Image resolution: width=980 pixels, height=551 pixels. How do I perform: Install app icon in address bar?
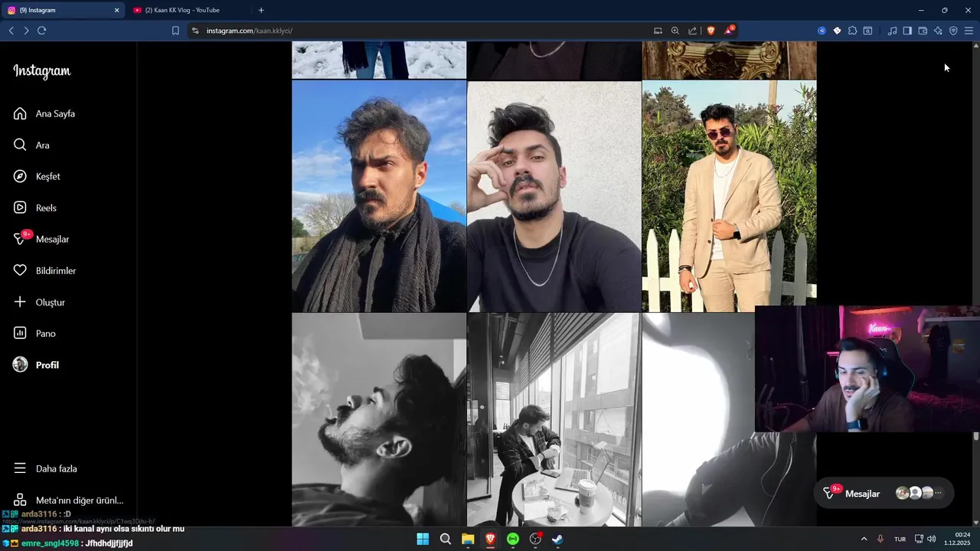(x=658, y=31)
